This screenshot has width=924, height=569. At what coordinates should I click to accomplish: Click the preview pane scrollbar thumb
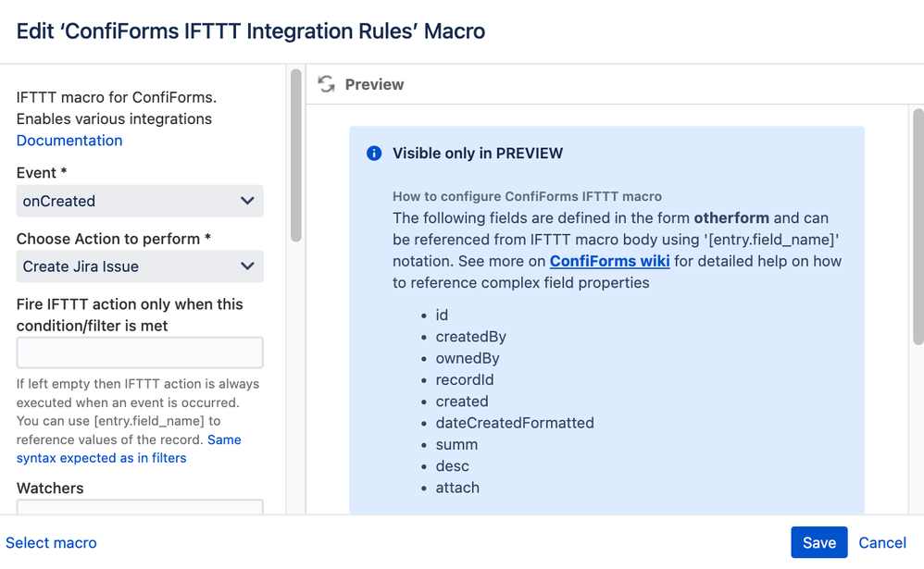[x=918, y=226]
